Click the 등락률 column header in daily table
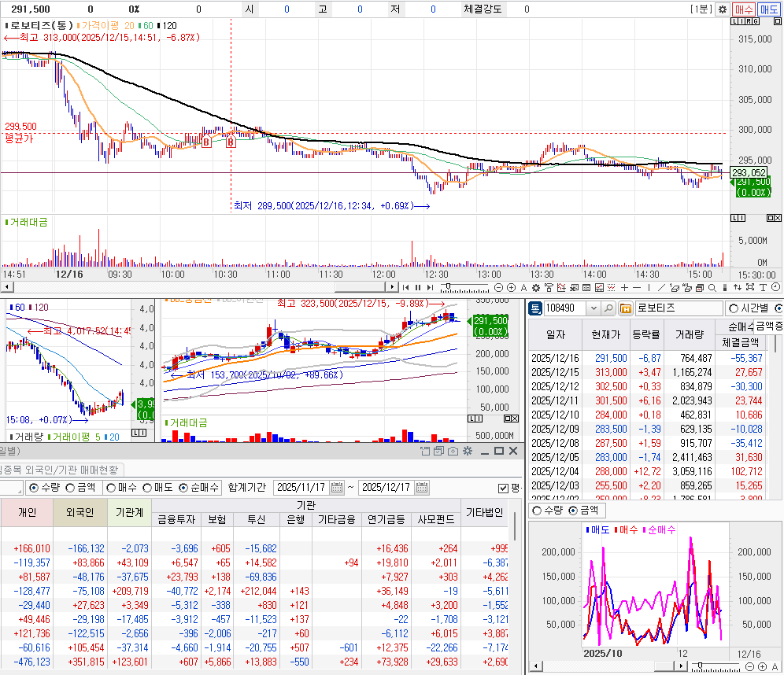784x675 pixels. 646,335
